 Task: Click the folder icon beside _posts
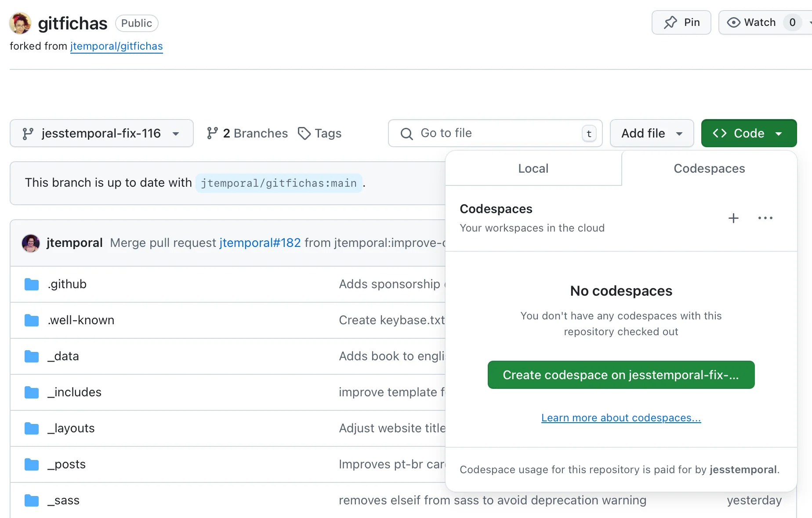pyautogui.click(x=31, y=464)
